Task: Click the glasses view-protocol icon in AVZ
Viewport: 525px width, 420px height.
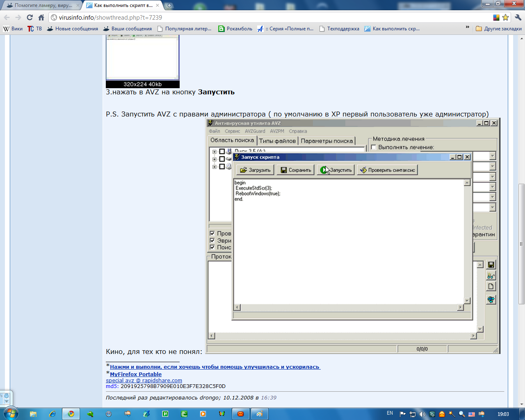Action: 491,276
